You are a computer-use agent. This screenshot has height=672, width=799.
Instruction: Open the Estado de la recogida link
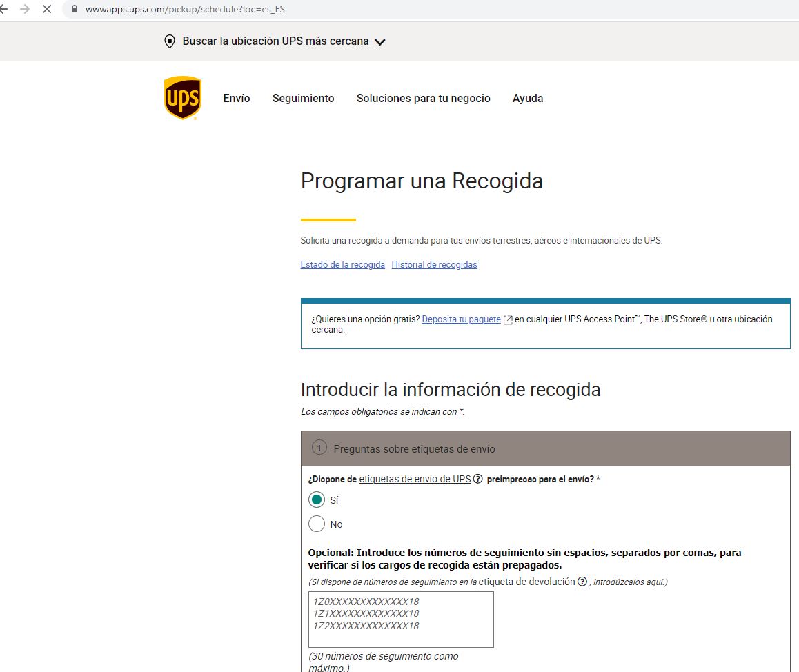[342, 264]
